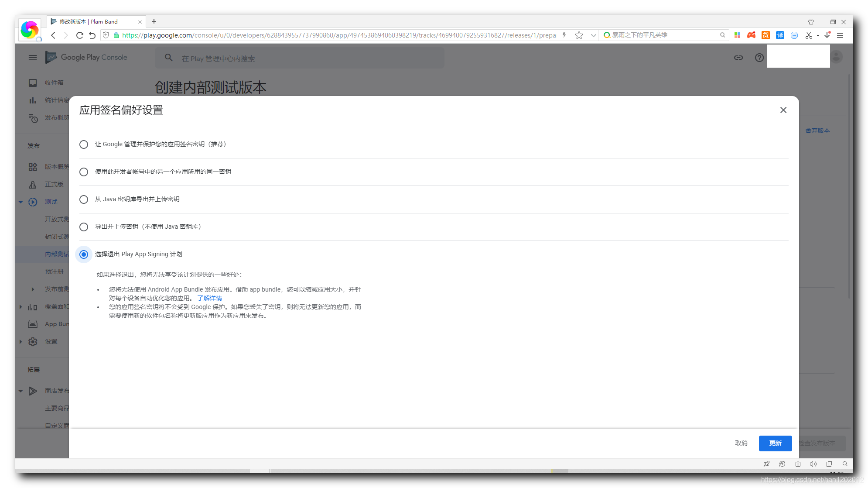Open the Play Console help icon
Image resolution: width=868 pixels, height=488 pixels.
759,58
